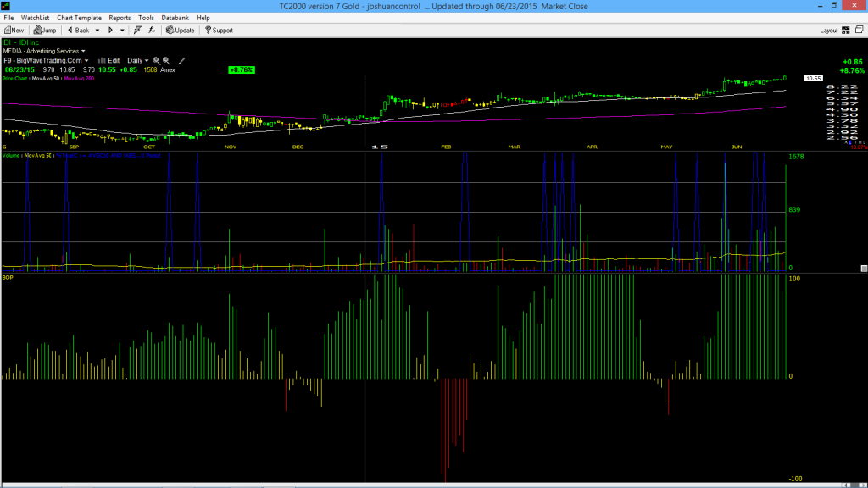
Task: Select the line drawing tool icon
Action: tap(181, 61)
